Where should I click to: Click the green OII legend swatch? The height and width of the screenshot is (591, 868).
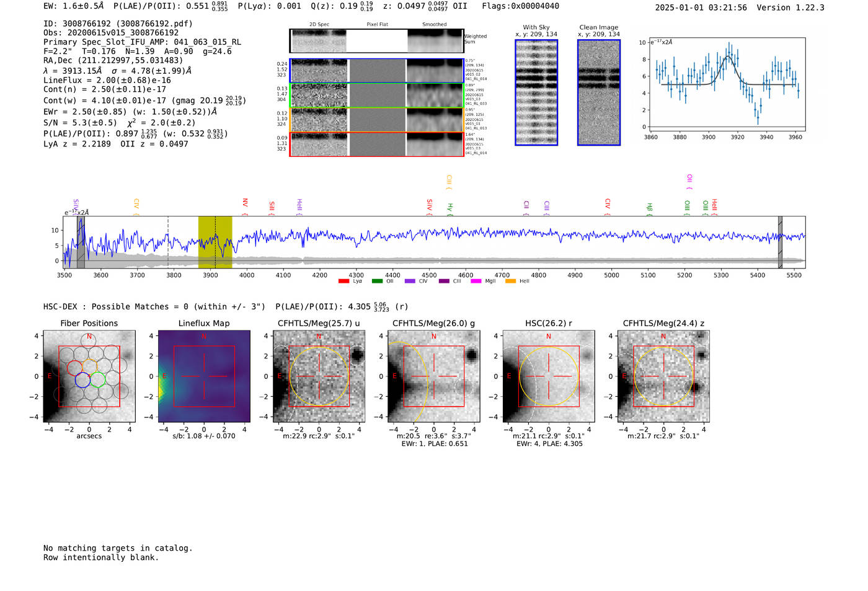point(377,282)
